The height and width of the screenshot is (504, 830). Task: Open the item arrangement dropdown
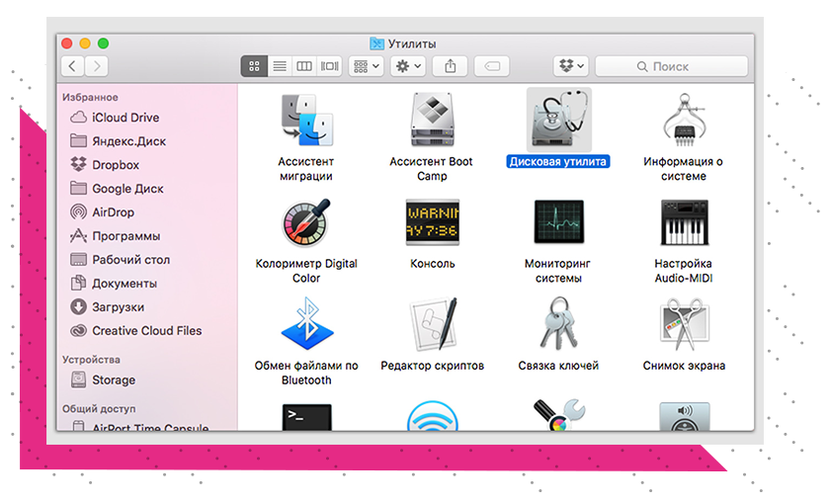click(366, 66)
